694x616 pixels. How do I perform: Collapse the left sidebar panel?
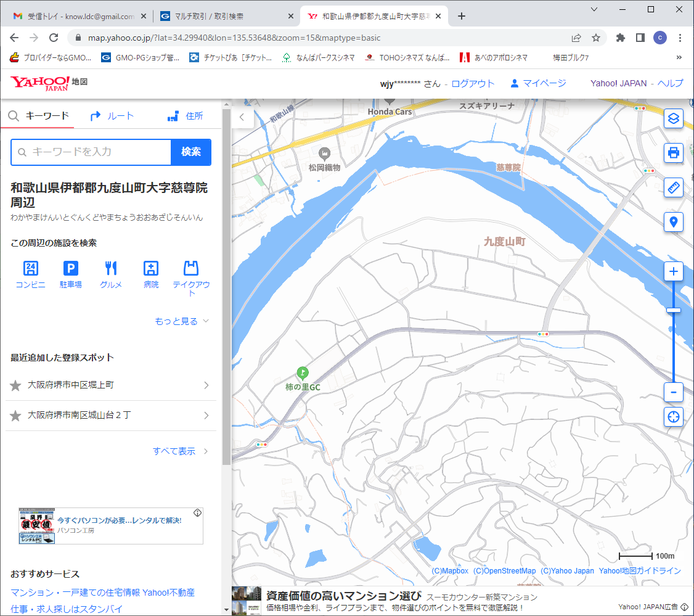pyautogui.click(x=242, y=117)
